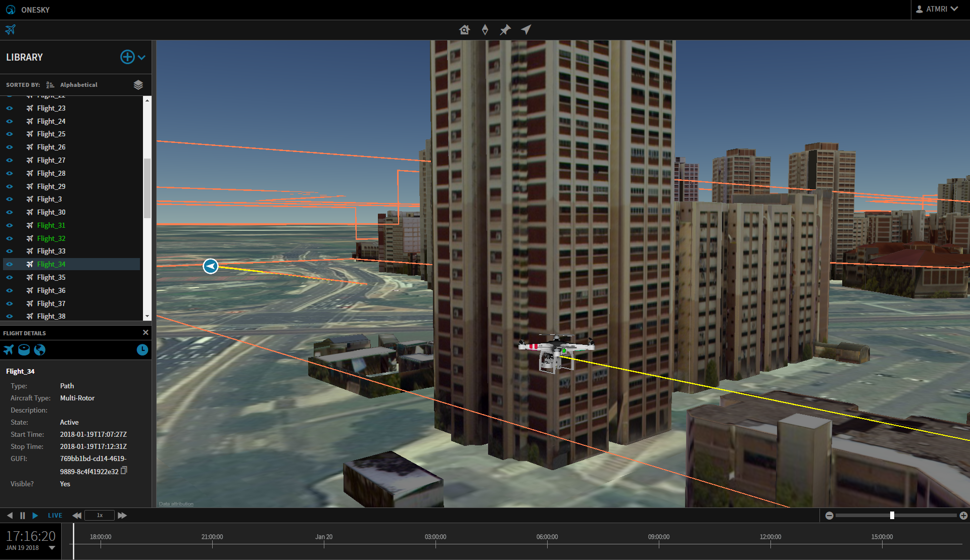
Task: Open the flights airplane icon in sidebar header
Action: 11,30
